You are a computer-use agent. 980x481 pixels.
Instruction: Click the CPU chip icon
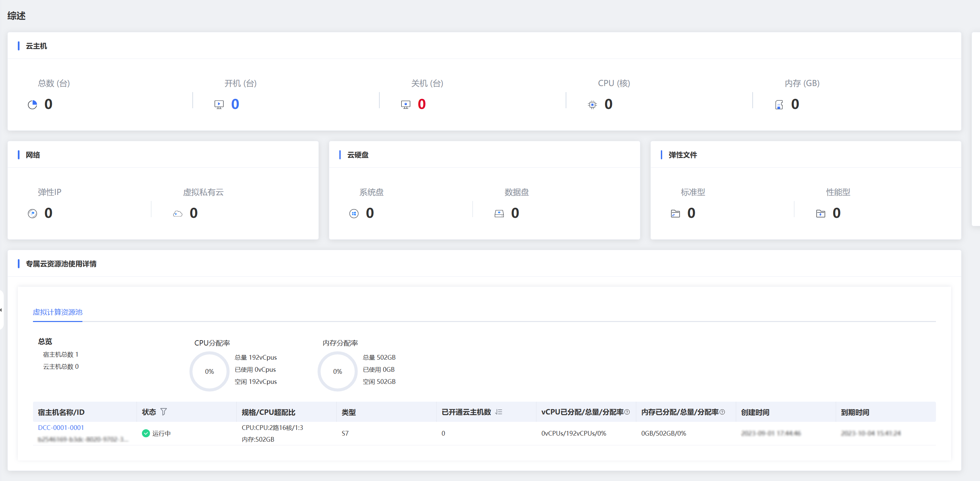coord(592,105)
